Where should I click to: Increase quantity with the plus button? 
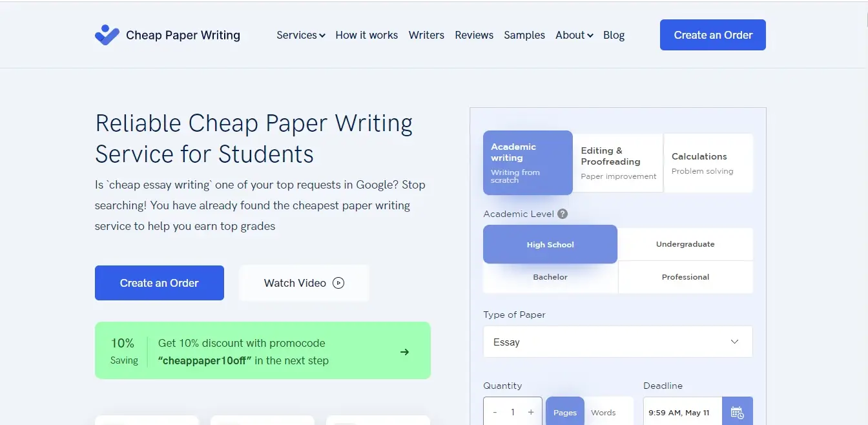(531, 412)
